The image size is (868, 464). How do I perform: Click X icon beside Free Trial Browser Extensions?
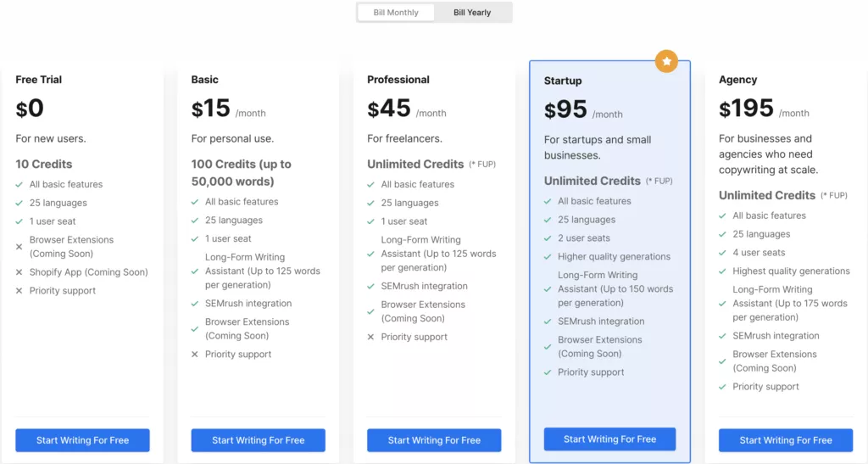19,247
